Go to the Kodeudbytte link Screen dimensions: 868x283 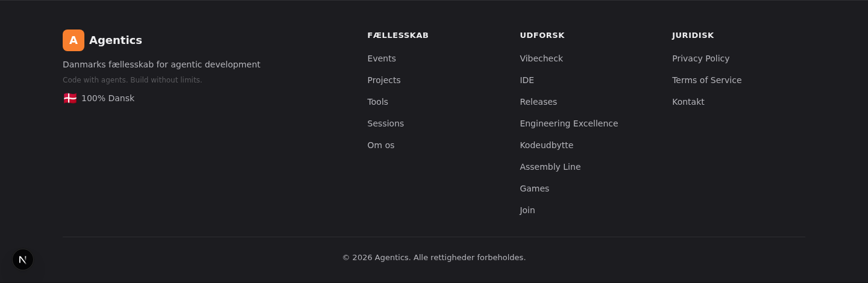547,145
